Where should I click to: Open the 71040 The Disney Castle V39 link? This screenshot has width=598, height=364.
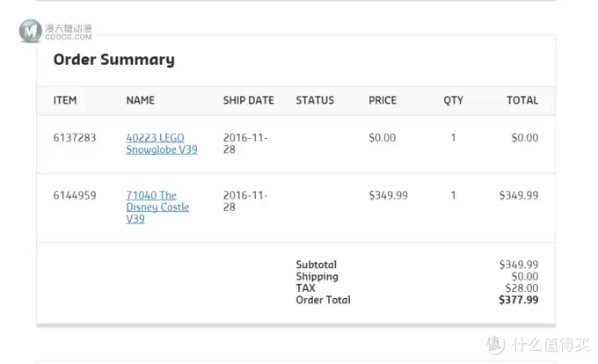coord(157,207)
